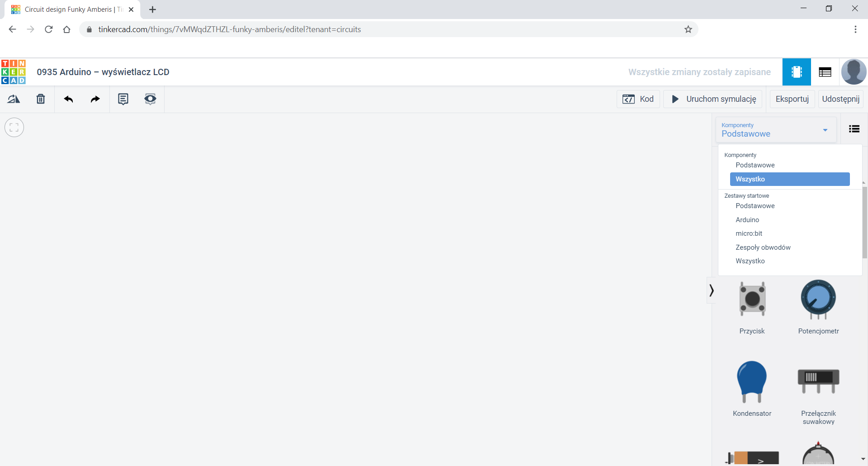Click the Eksportuj button
The width and height of the screenshot is (868, 466).
[x=792, y=99]
